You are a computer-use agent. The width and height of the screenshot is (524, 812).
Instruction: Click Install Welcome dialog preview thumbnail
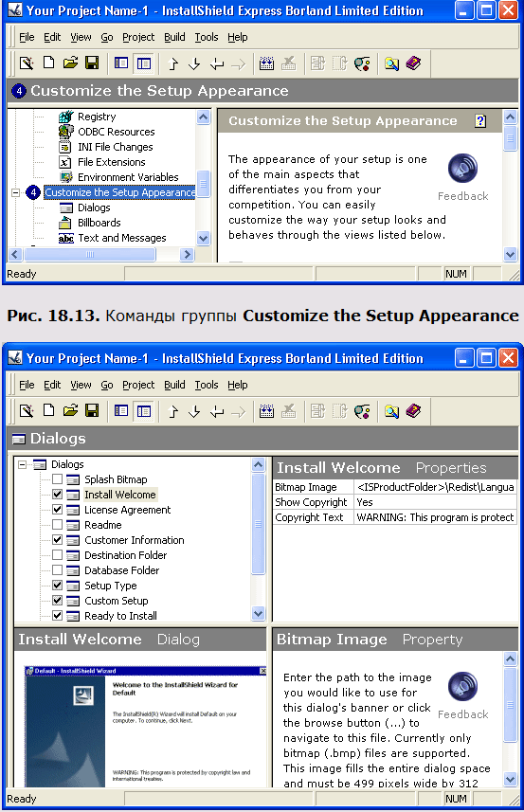click(x=146, y=727)
